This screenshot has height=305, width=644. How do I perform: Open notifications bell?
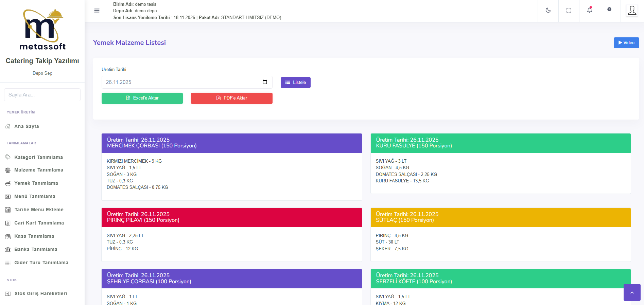589,10
